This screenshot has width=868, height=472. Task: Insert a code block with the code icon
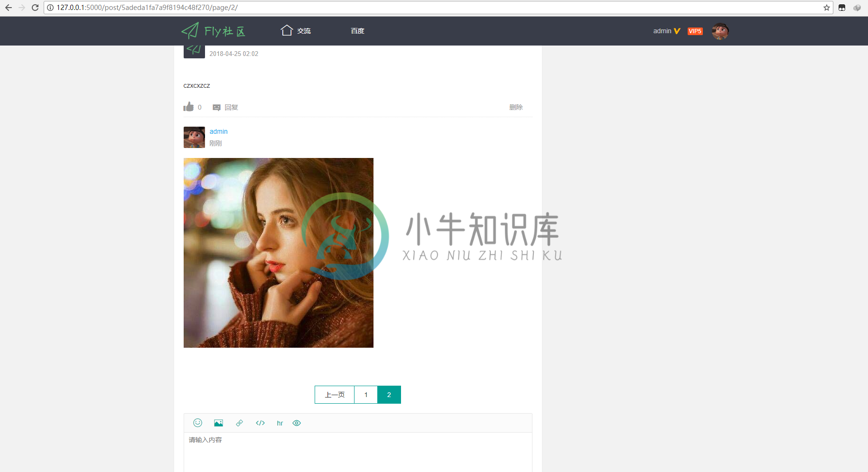click(x=260, y=423)
